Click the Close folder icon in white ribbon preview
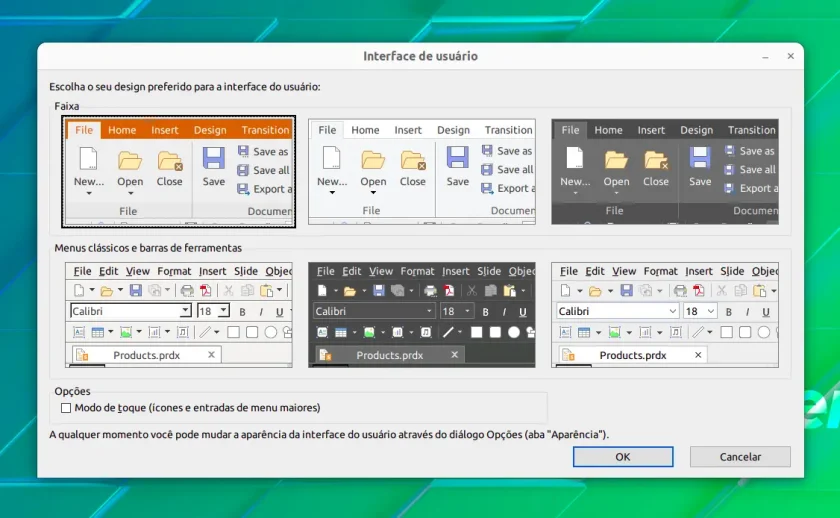The width and height of the screenshot is (840, 518). (x=413, y=160)
